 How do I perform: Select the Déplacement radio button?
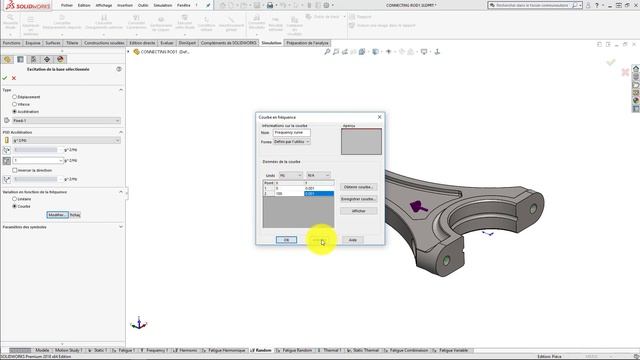[15, 97]
